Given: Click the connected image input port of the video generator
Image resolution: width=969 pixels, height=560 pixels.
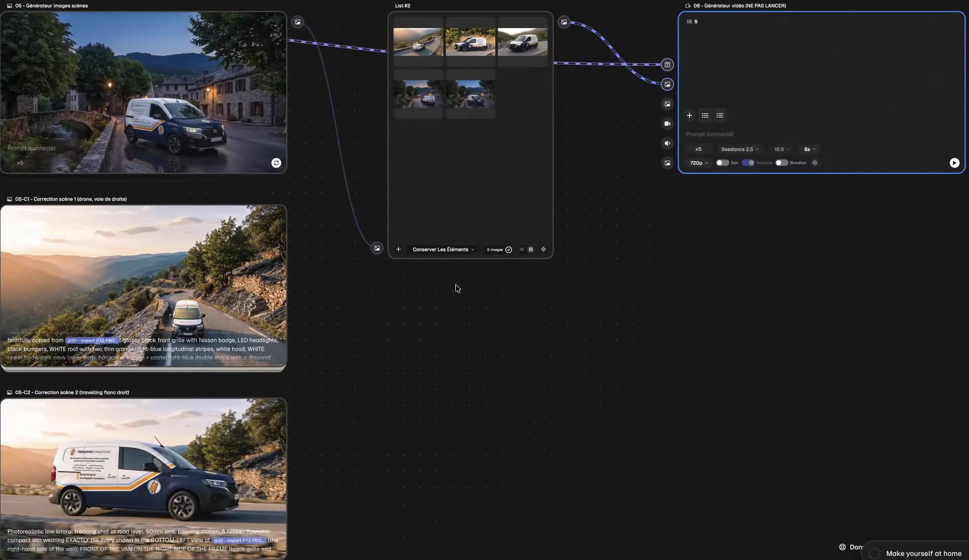Looking at the screenshot, I should click(x=667, y=84).
